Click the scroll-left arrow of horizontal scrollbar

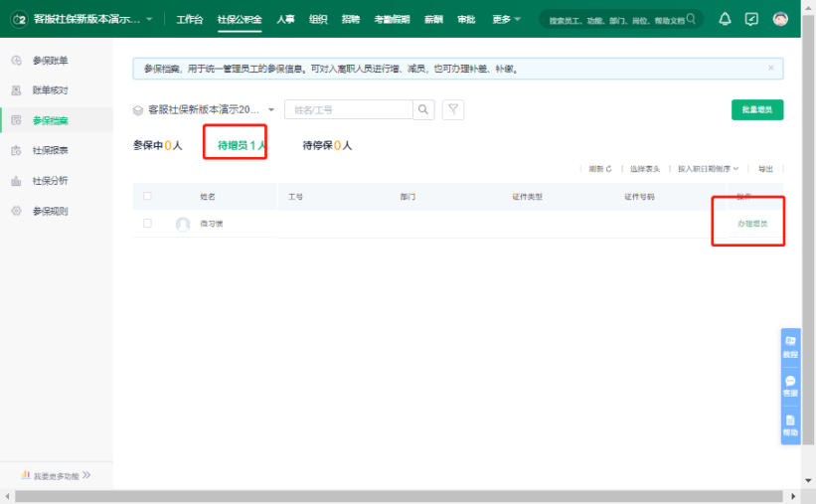7,496
